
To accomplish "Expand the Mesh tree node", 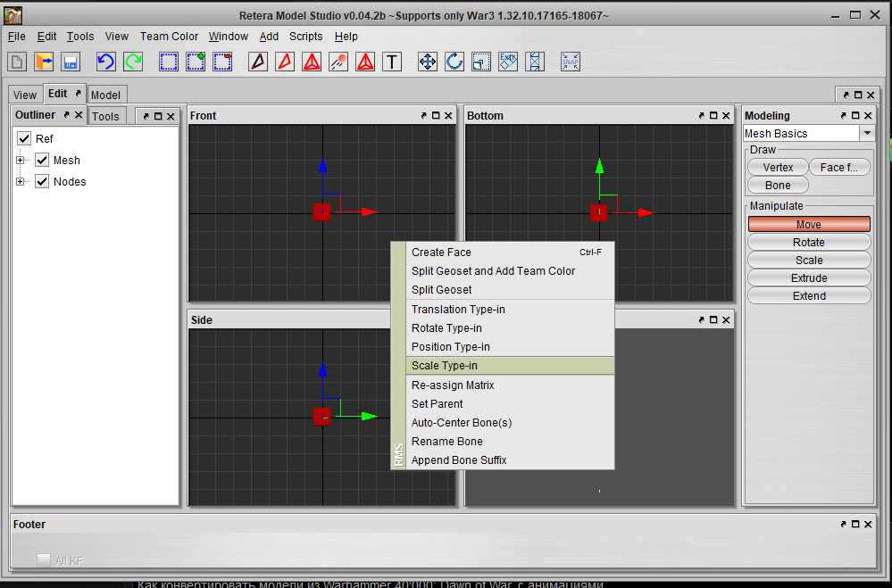I will point(21,161).
